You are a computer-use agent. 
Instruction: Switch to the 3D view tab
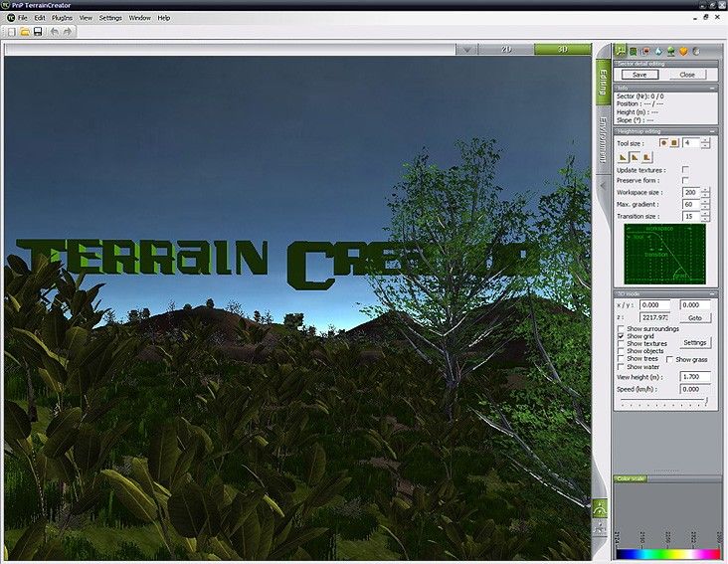(563, 49)
